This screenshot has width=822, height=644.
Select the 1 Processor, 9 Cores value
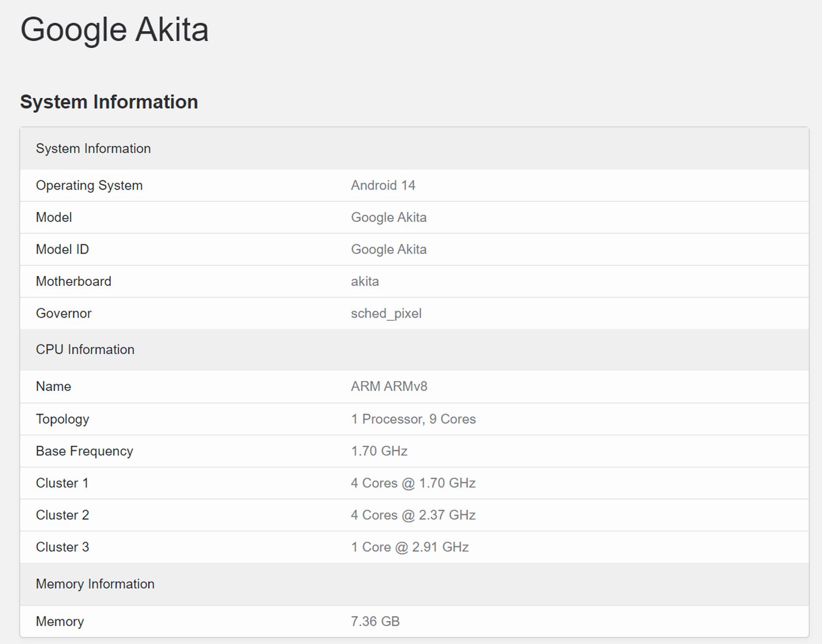point(413,419)
